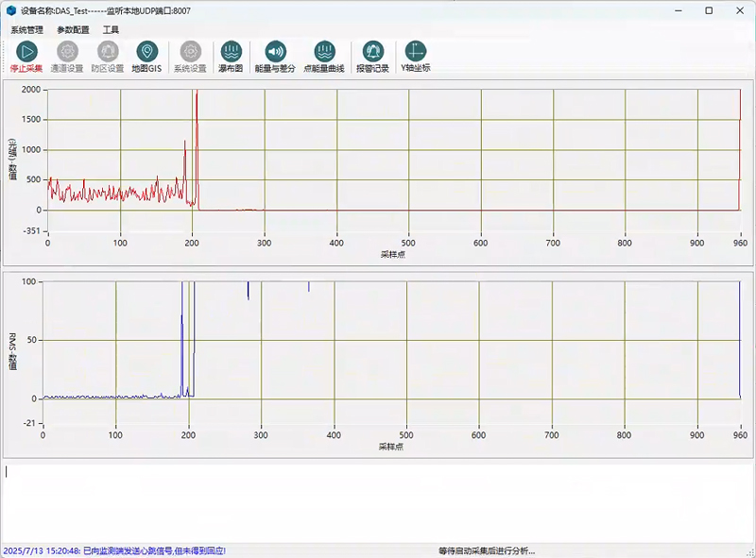Open the 系统管理 menu
The height and width of the screenshot is (558, 756).
[27, 30]
